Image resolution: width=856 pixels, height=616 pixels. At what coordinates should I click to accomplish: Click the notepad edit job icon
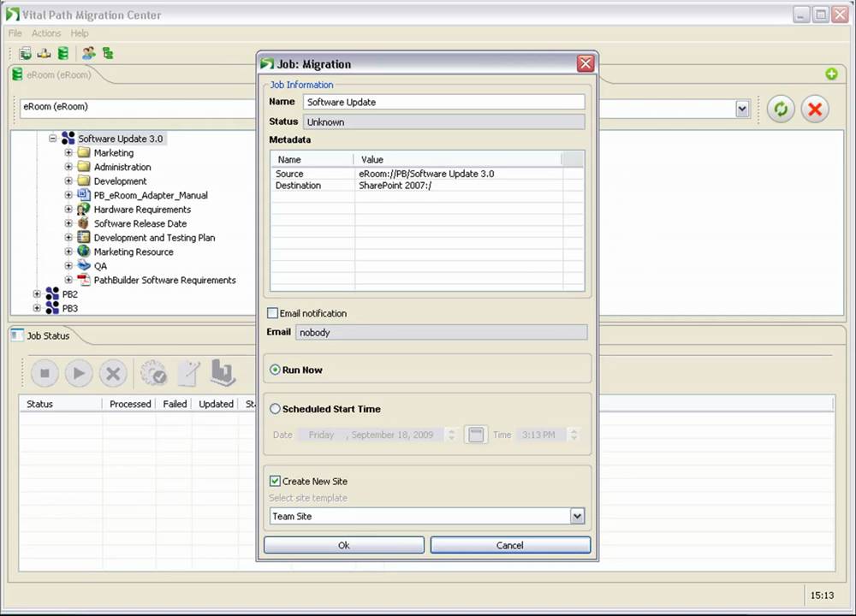point(189,373)
